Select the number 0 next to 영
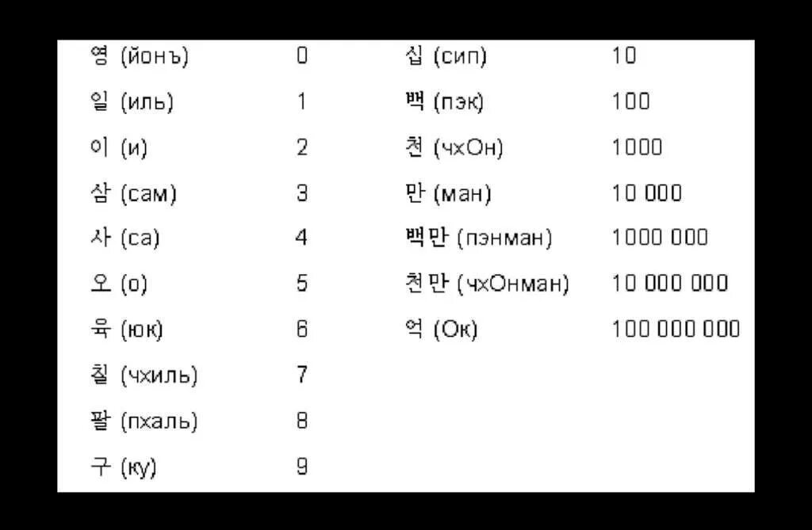 302,55
